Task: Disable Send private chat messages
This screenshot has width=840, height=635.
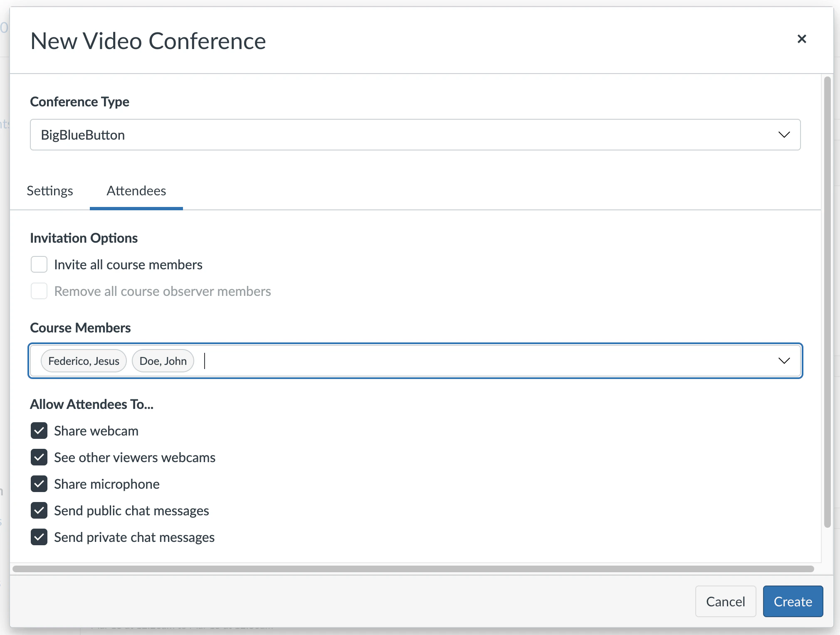Action: tap(39, 537)
